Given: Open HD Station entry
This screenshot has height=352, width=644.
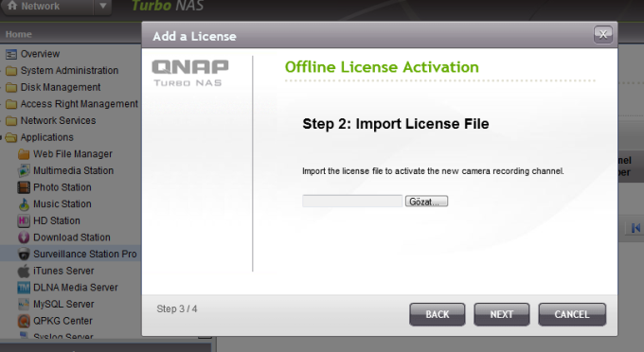Looking at the screenshot, I should [57, 220].
